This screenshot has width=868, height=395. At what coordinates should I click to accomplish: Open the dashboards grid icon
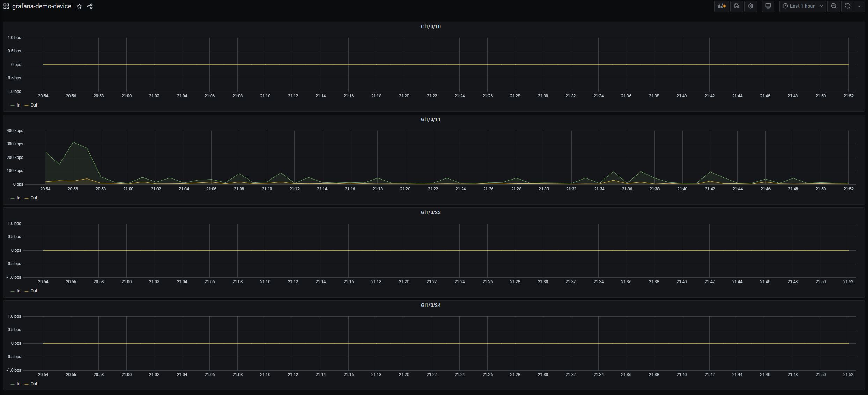6,6
